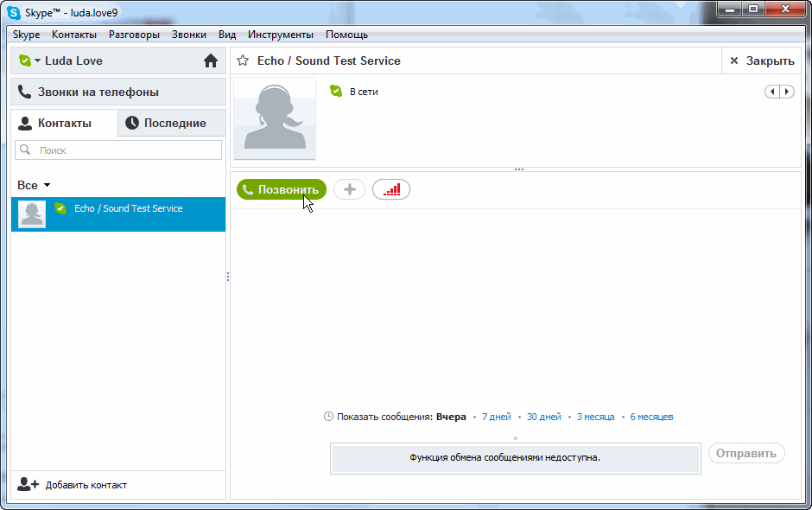Expand the Все contact filter dropdown

tap(34, 186)
